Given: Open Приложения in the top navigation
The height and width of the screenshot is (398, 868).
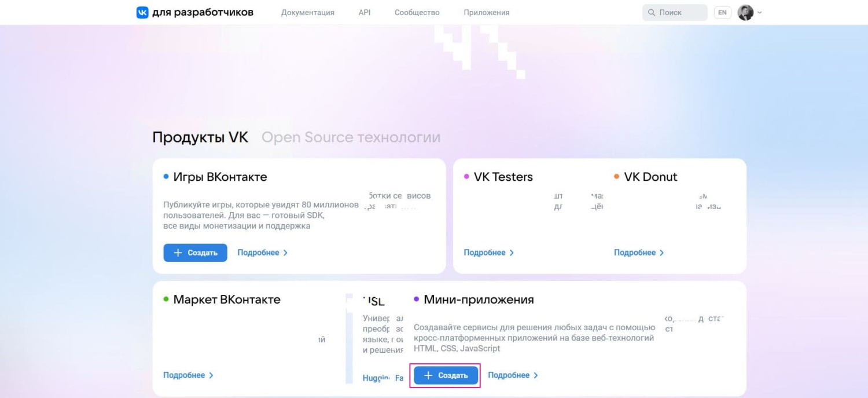Looking at the screenshot, I should pos(486,12).
